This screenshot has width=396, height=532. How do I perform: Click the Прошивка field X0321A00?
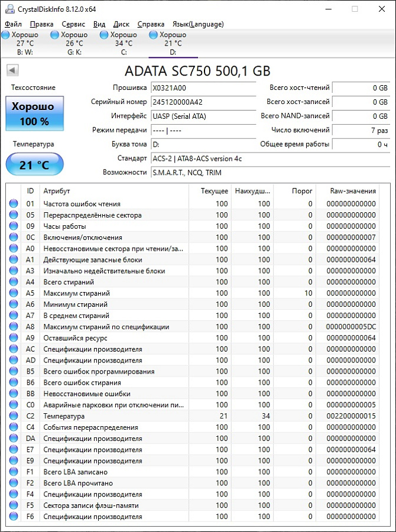(x=203, y=88)
